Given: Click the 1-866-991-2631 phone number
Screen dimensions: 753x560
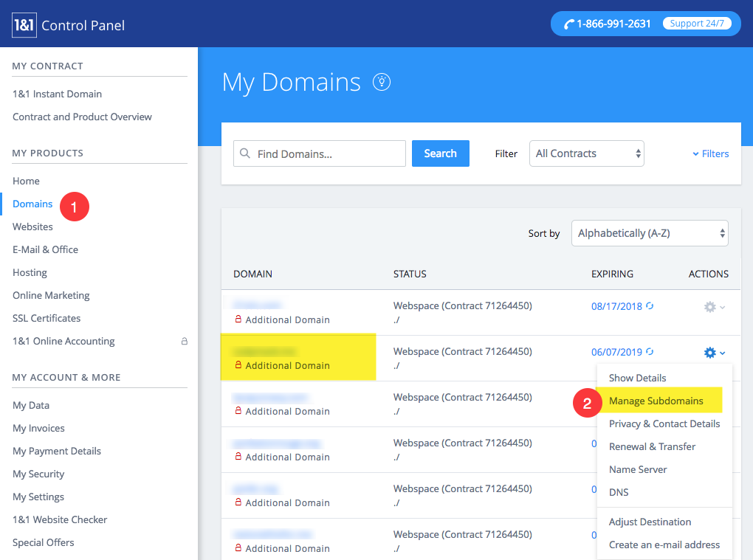Looking at the screenshot, I should coord(613,24).
